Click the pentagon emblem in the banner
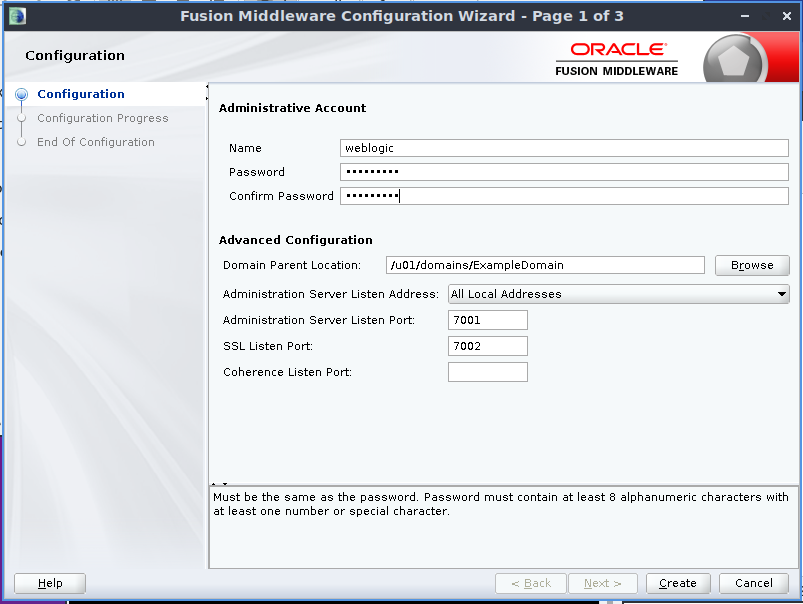803x604 pixels. pyautogui.click(x=734, y=60)
